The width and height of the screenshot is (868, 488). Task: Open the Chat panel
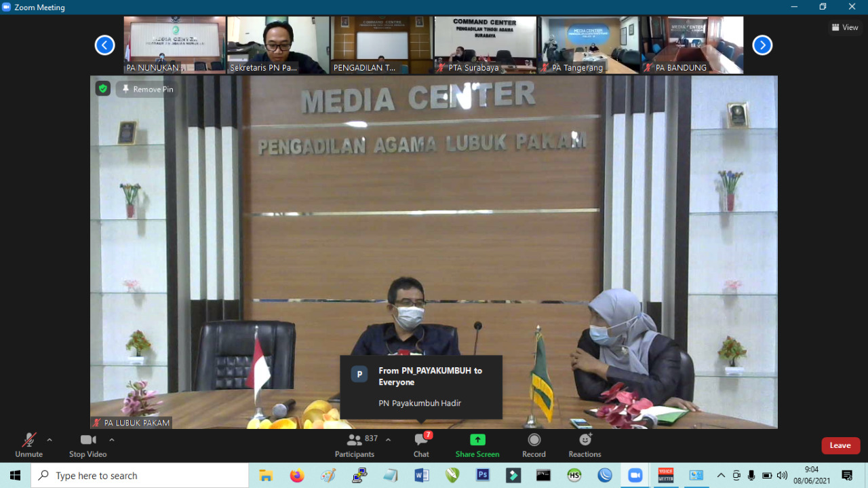pyautogui.click(x=421, y=445)
